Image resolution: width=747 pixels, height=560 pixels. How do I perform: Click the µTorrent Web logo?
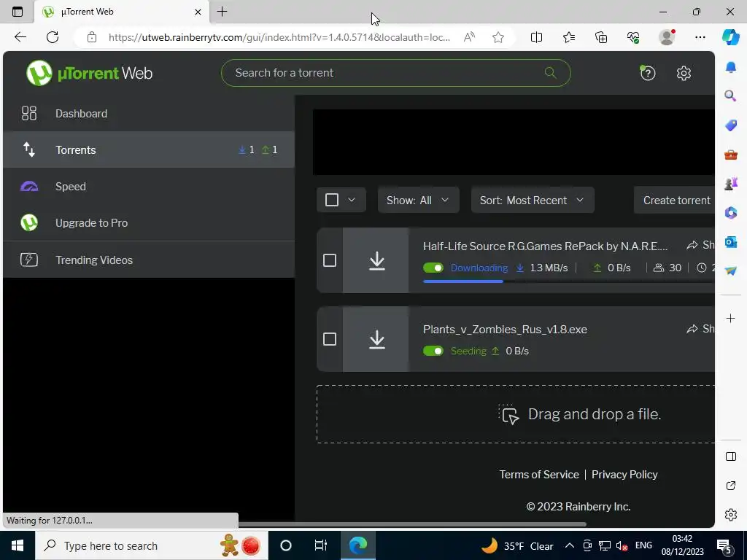click(89, 73)
